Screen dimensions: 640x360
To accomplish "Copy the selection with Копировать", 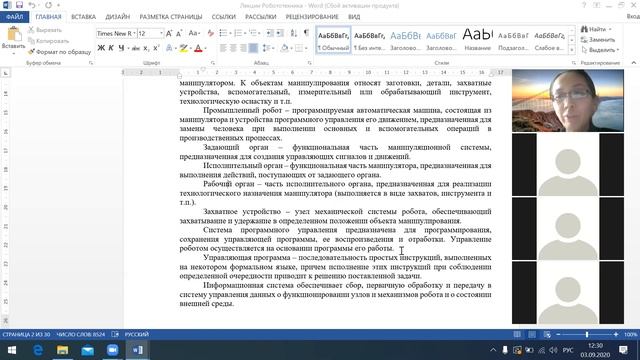I will 49,41.
